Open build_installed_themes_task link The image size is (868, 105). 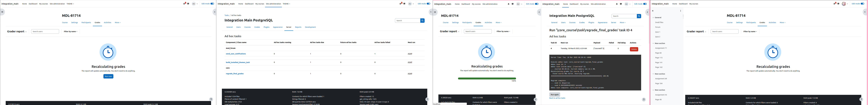(238, 62)
